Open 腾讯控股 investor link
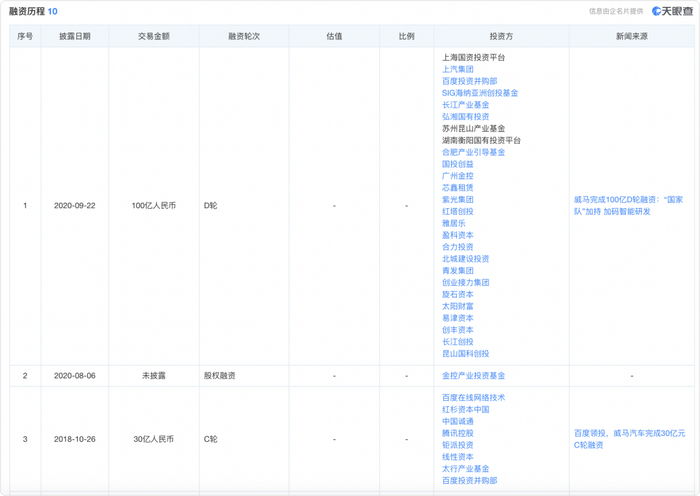 tap(458, 433)
